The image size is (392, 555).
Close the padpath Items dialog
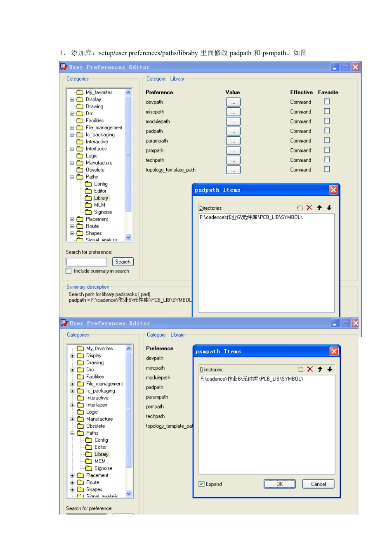[x=333, y=190]
